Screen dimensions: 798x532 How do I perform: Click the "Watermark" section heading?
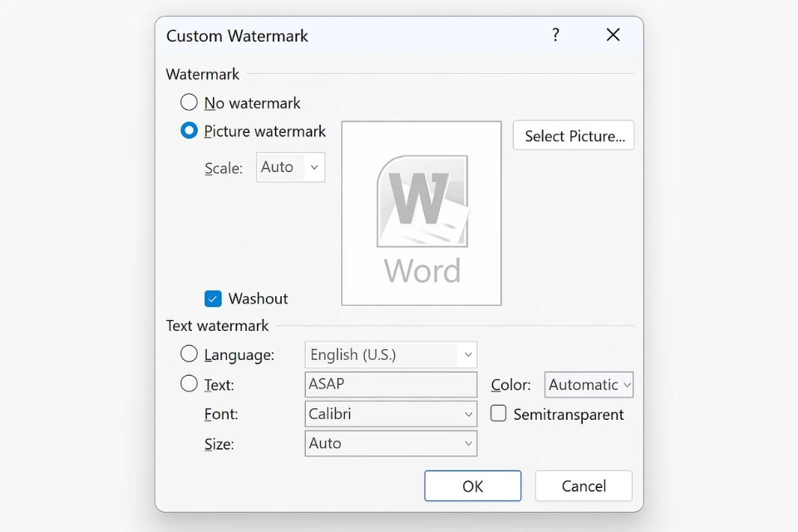point(202,75)
